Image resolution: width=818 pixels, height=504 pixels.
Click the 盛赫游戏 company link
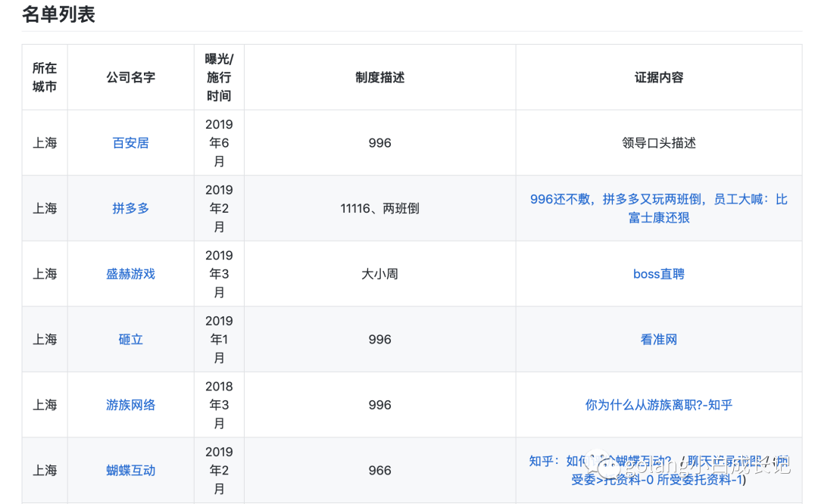[130, 274]
